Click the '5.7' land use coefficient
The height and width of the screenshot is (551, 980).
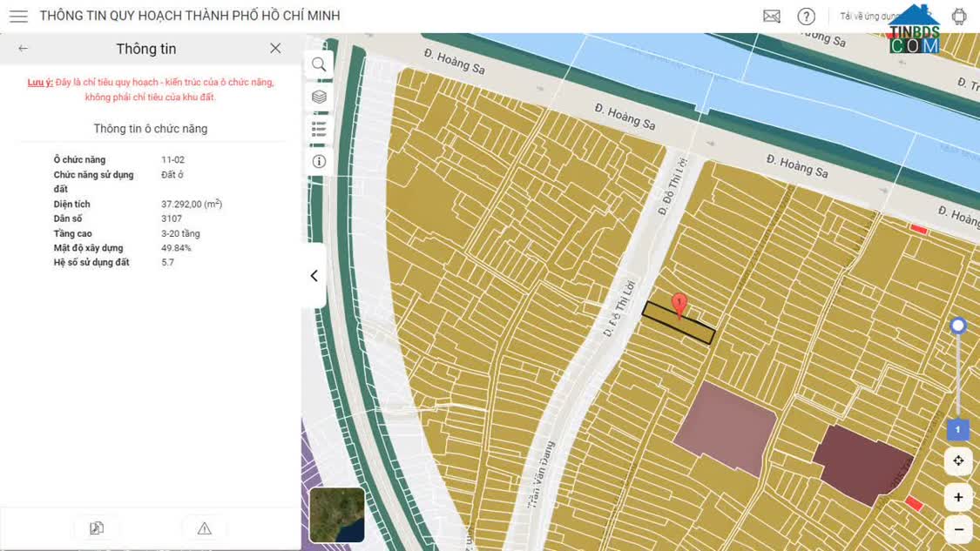pos(167,262)
